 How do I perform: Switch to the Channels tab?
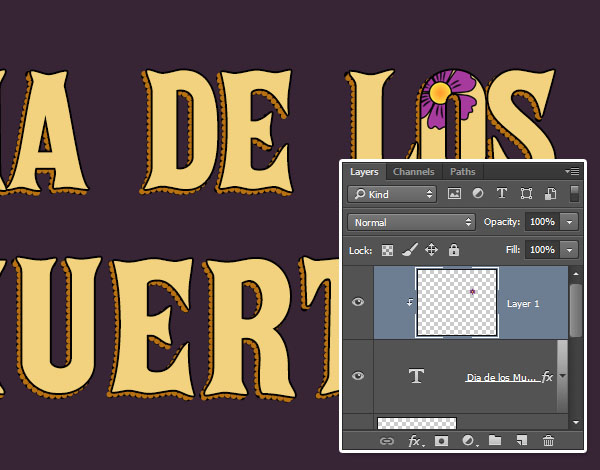click(x=413, y=172)
